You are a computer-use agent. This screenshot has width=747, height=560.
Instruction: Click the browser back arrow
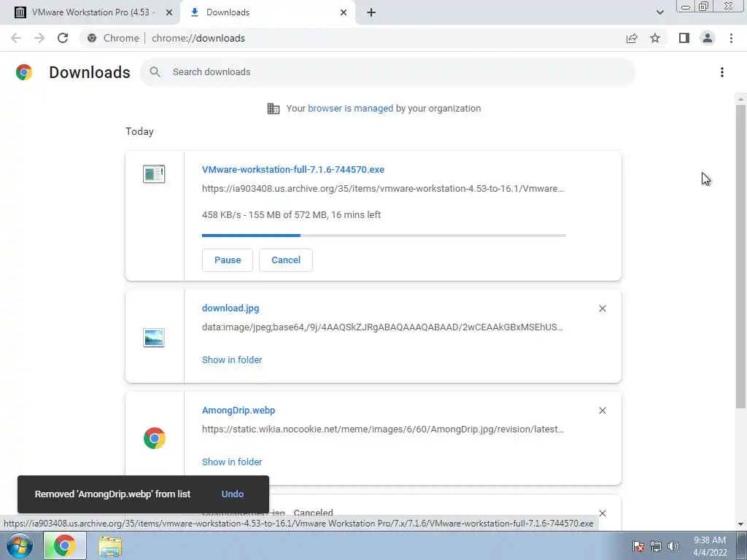(x=16, y=38)
